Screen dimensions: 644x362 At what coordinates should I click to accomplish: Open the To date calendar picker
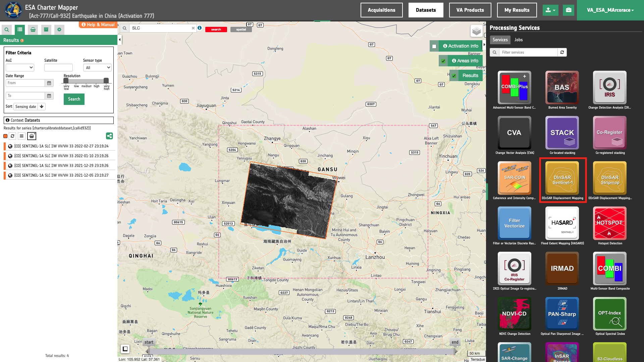pos(49,96)
